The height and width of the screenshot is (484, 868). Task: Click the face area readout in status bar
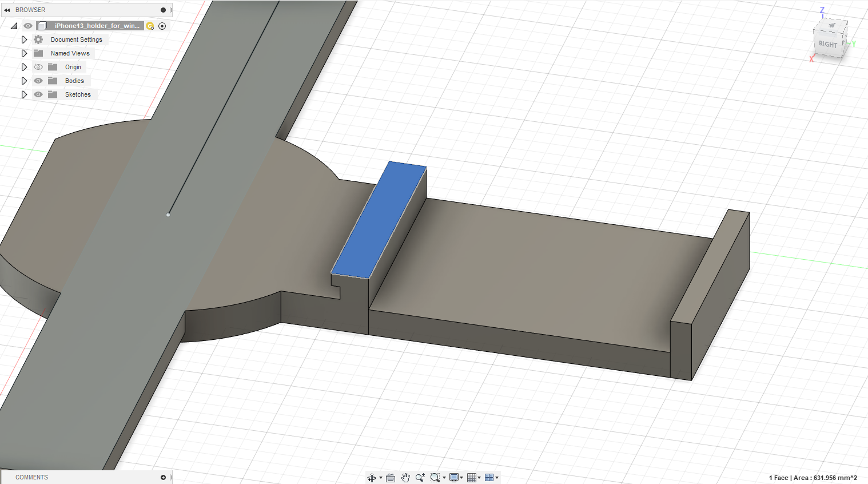[813, 478]
